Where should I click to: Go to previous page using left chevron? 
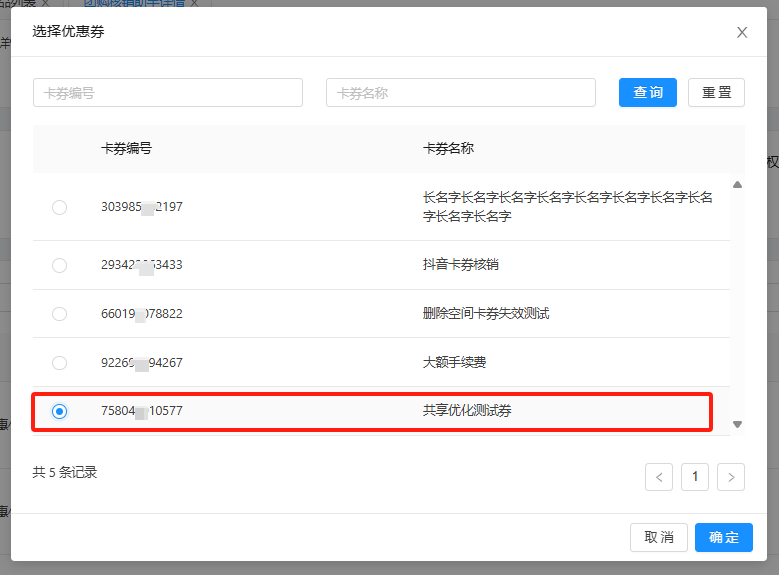click(x=659, y=477)
